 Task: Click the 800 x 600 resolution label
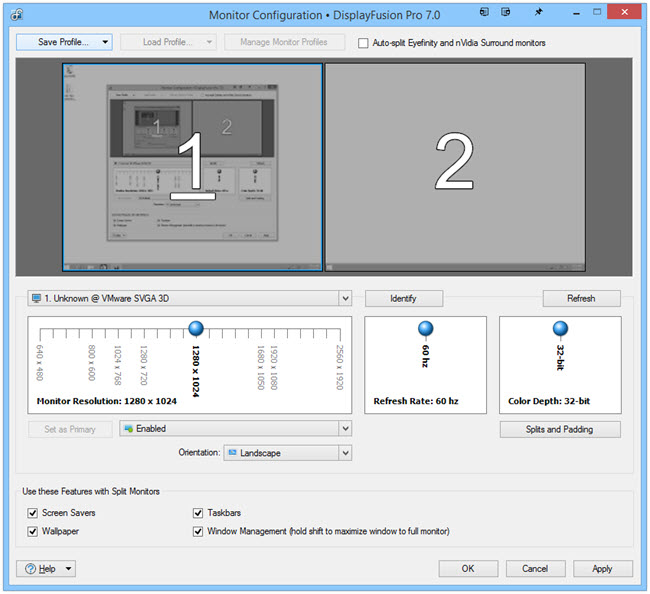click(92, 363)
